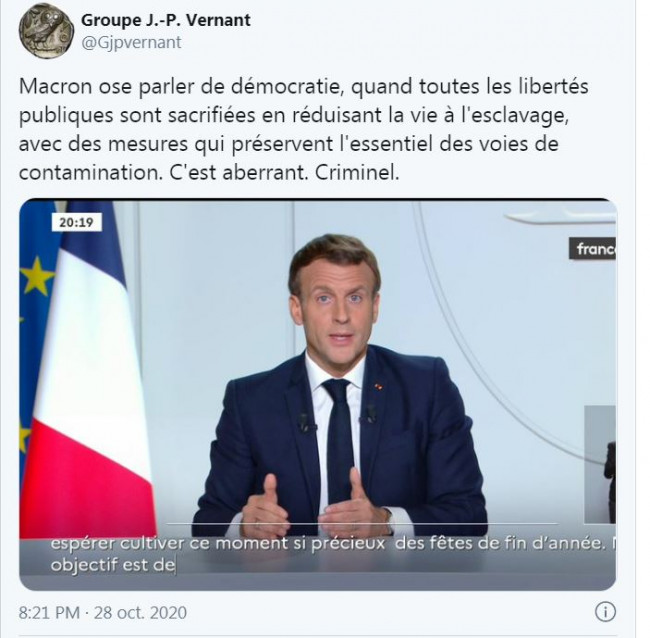Screen dimensions: 650x638
Task: Open the 8:21 PM timestamp link
Action: pyautogui.click(x=49, y=613)
